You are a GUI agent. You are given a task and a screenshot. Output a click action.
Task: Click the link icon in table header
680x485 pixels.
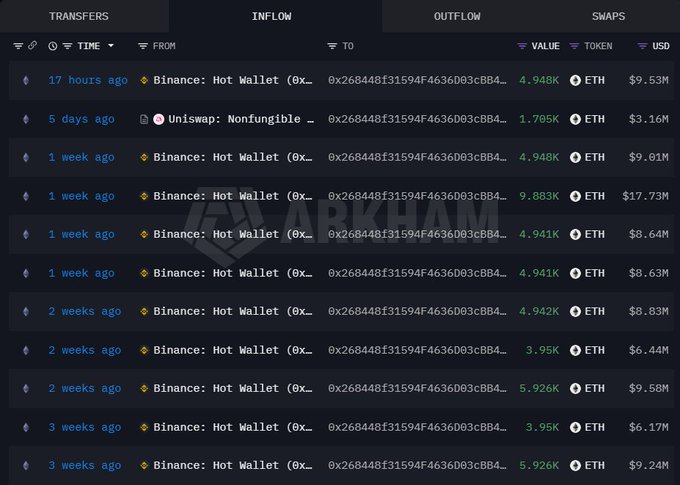click(x=33, y=46)
